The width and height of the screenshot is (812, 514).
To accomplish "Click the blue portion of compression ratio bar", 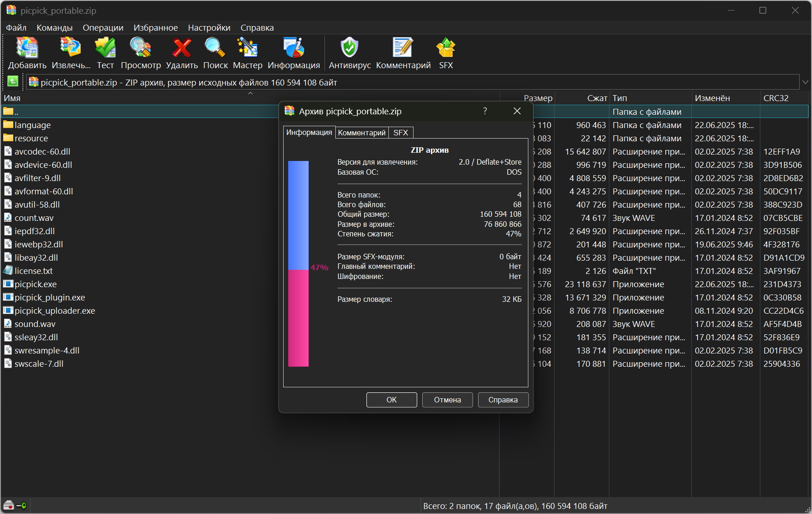I will point(298,215).
